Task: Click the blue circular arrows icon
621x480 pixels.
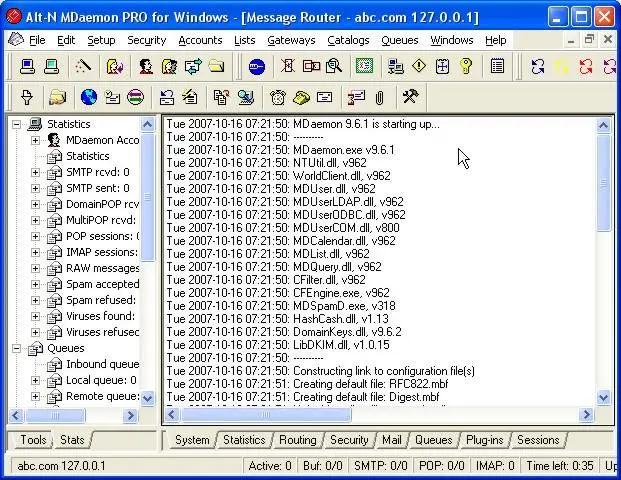Action: [538, 67]
